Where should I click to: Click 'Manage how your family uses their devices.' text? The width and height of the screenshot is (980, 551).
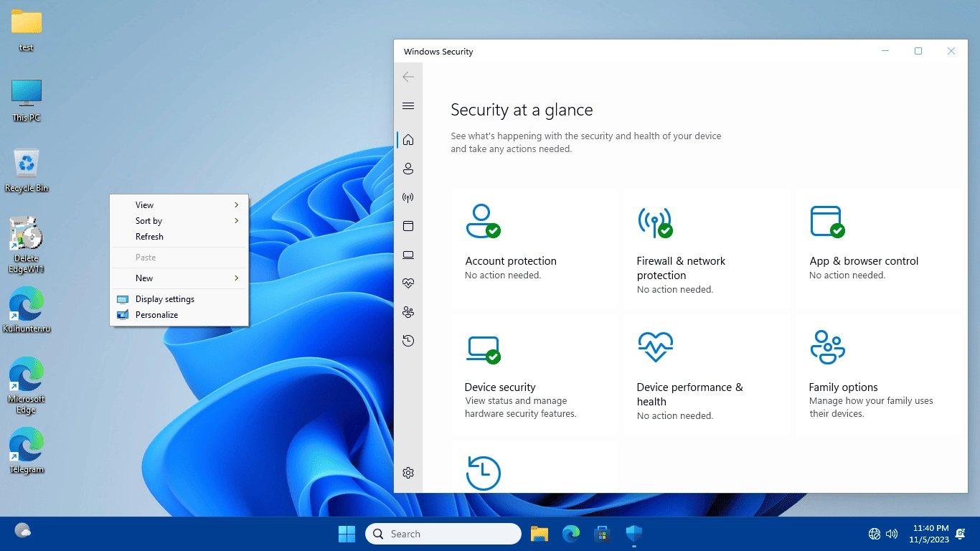tap(871, 408)
